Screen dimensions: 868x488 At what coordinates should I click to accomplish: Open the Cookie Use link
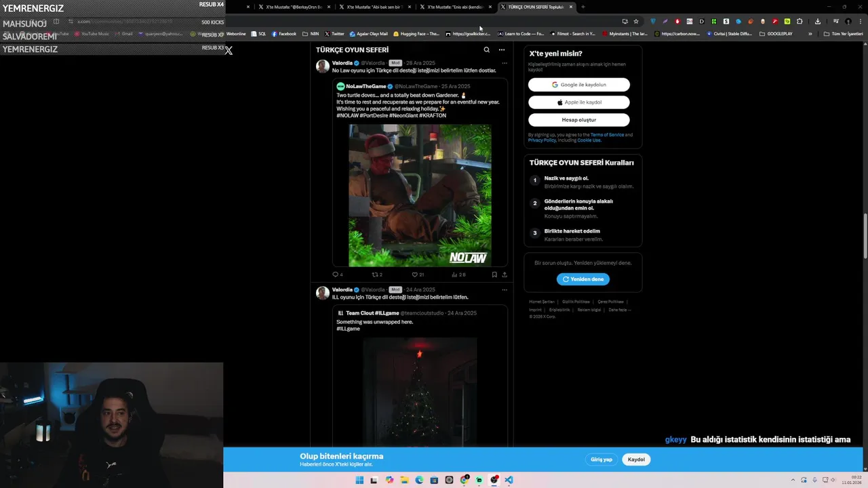click(589, 140)
